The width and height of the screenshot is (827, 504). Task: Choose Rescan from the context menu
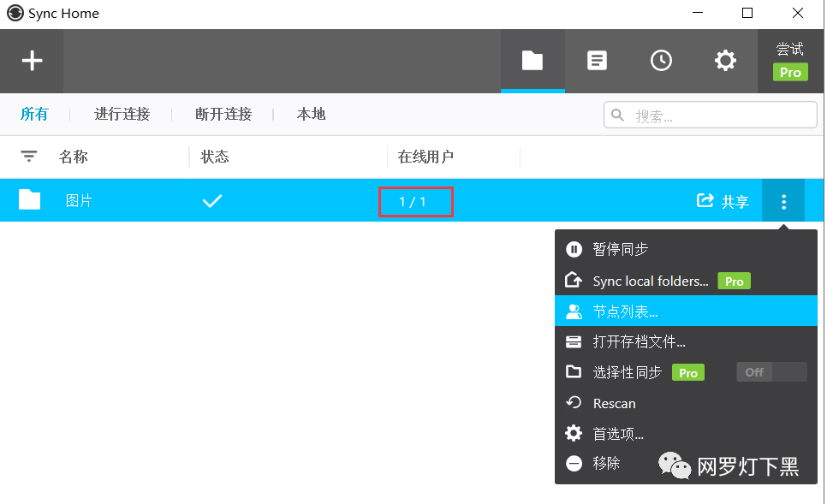[x=687, y=403]
